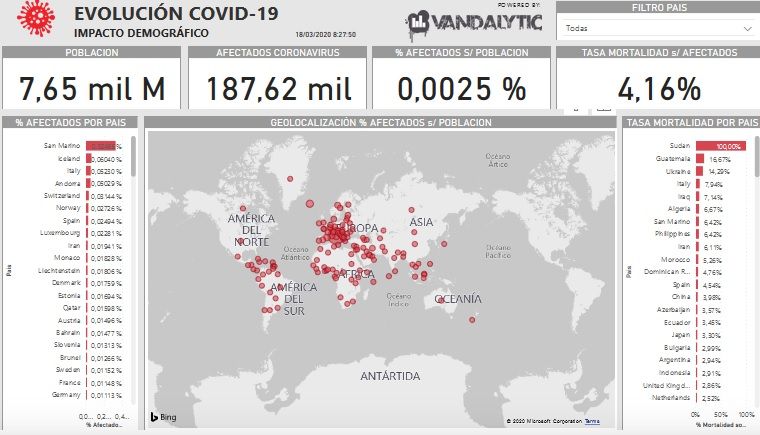Open the Filtro Pais dropdown arrow

746,29
